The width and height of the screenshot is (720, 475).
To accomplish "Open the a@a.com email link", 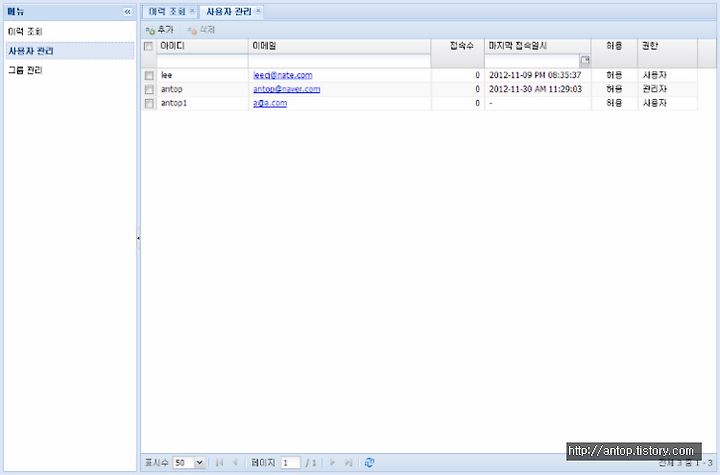I will [270, 103].
